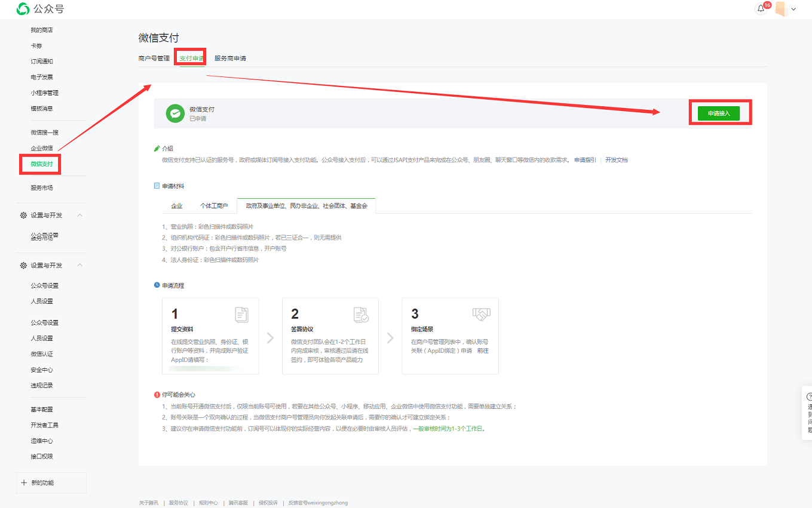This screenshot has height=508, width=812.
Task: Click the 你可能会关心 section heading
Action: pyautogui.click(x=179, y=395)
